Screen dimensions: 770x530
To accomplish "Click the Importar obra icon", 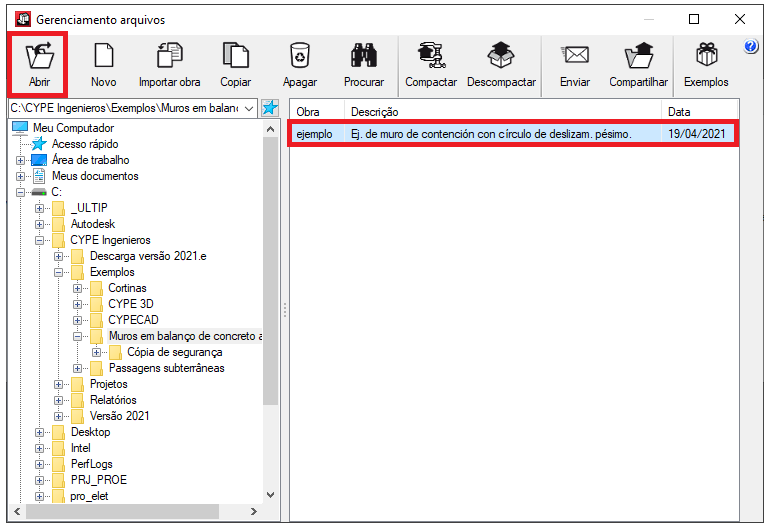I will click(x=169, y=62).
